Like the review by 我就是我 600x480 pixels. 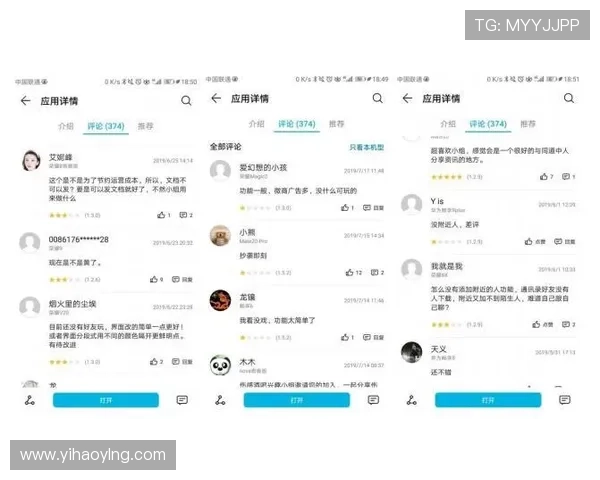coord(543,325)
